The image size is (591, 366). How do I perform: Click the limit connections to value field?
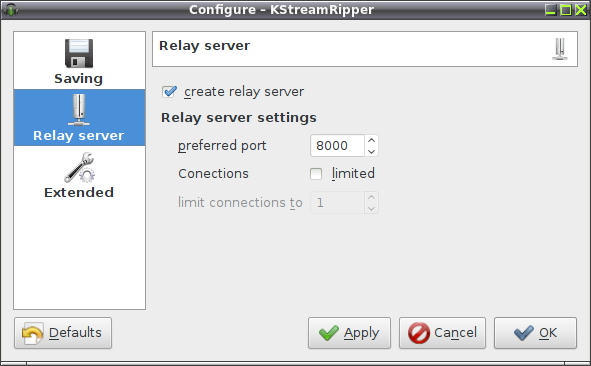(x=337, y=203)
